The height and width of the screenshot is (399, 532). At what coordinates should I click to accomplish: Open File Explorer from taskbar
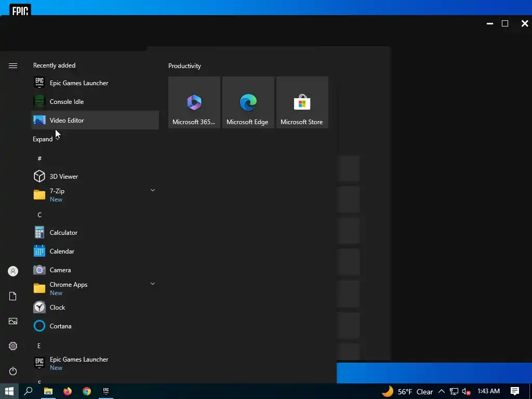[48, 391]
